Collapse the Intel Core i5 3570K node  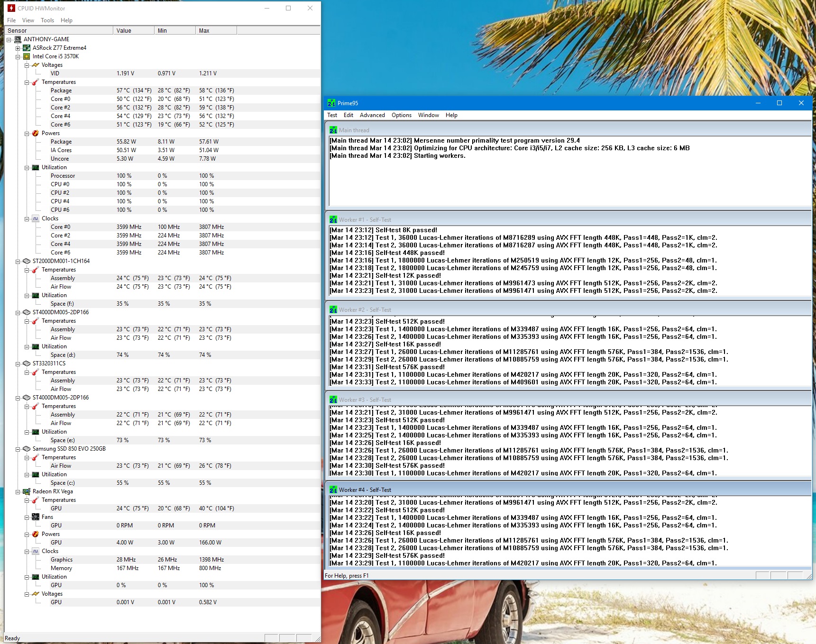tap(18, 57)
